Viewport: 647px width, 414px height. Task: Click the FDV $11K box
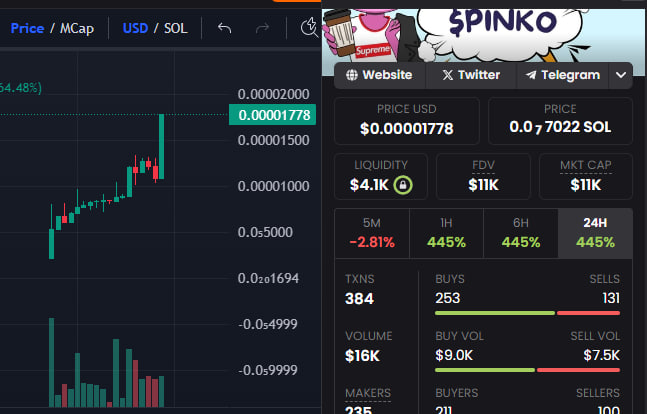[483, 177]
